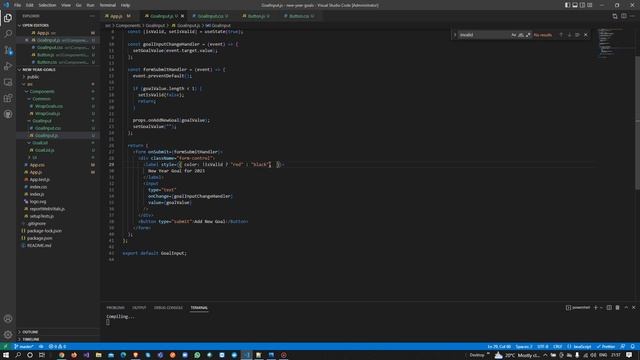Toggle Find in Selection

coord(578,35)
